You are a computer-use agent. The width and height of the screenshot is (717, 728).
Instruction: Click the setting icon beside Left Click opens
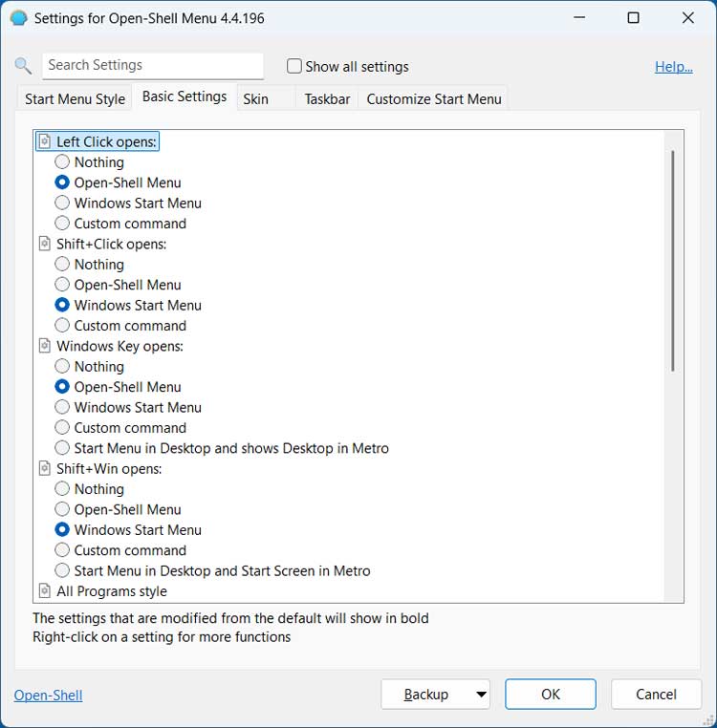[x=45, y=141]
